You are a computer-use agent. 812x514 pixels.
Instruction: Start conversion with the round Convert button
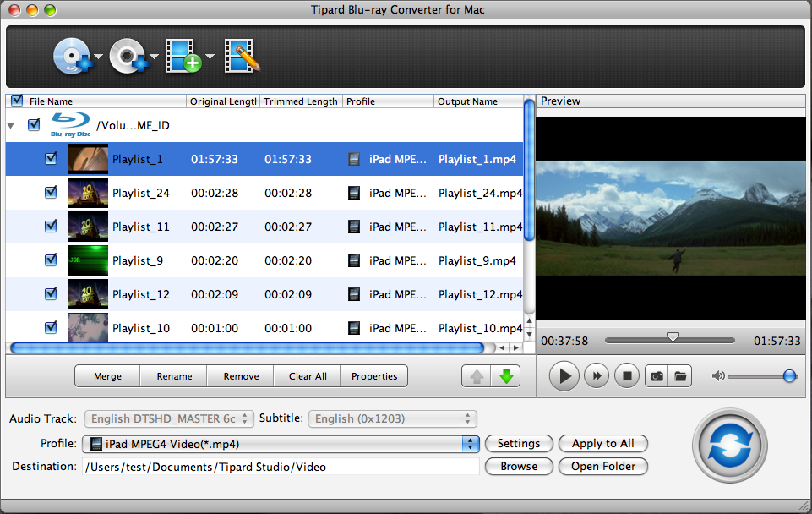[730, 446]
